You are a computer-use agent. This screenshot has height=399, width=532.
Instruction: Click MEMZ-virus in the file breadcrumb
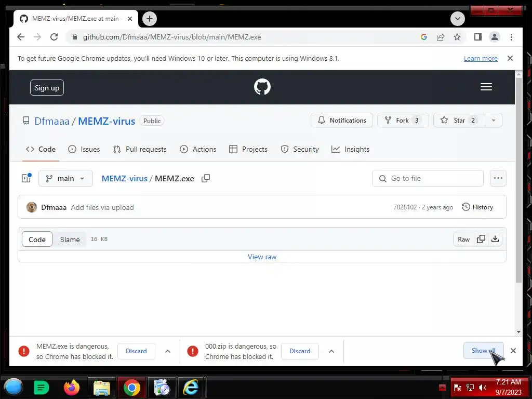(125, 179)
